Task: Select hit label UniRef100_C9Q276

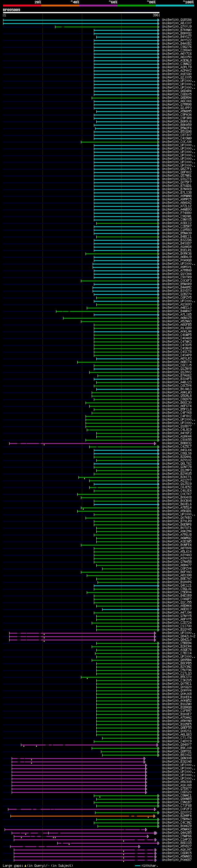Action: click(177, 47)
